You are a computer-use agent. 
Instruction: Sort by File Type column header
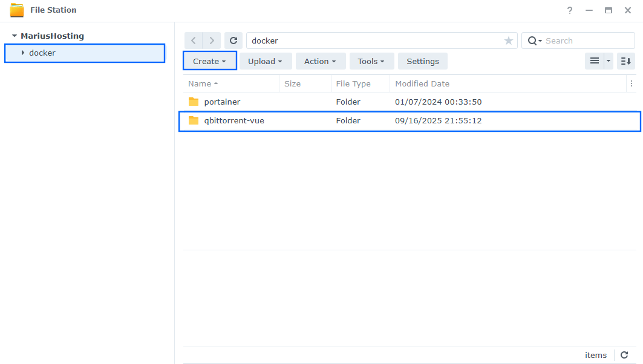coord(361,83)
